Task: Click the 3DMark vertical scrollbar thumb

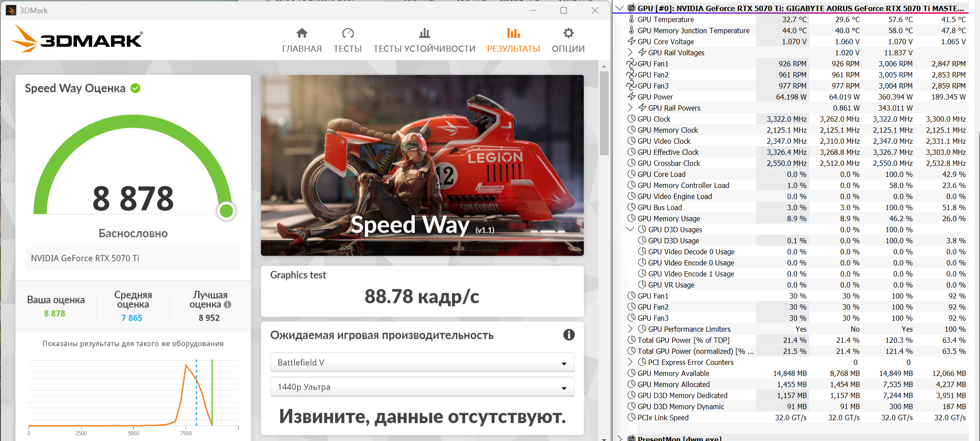Action: coord(604,113)
